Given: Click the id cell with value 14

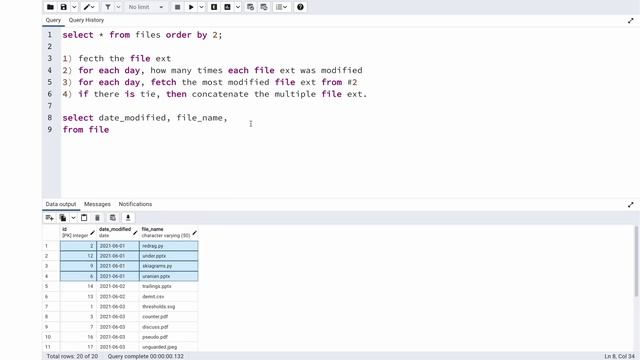Looking at the screenshot, I should [x=78, y=287].
